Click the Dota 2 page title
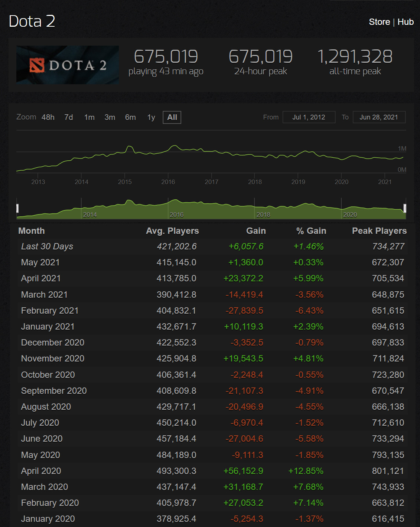The image size is (420, 527). click(32, 21)
